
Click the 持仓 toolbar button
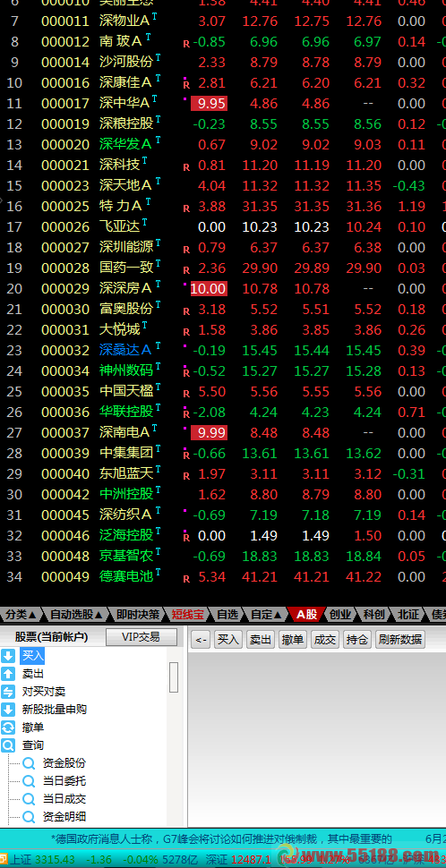(x=357, y=640)
